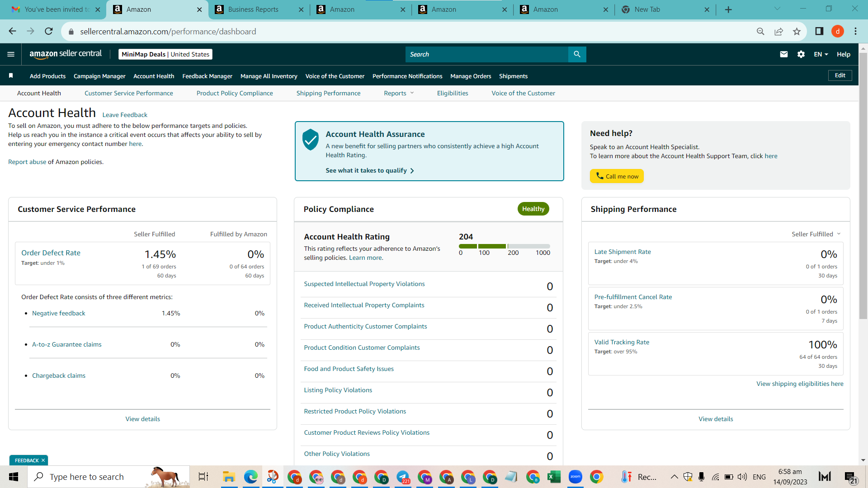Image resolution: width=868 pixels, height=488 pixels.
Task: Click the page vertical scrollbar
Action: 863,185
